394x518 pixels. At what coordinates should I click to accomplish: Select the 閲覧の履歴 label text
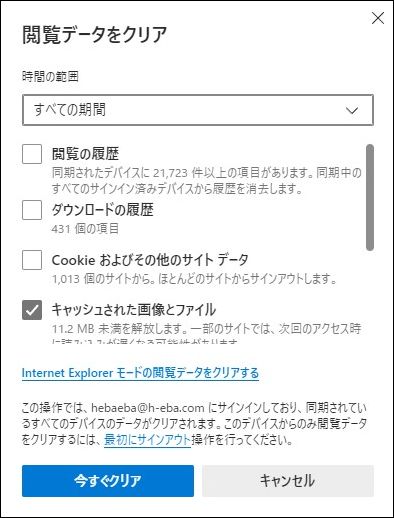(85, 154)
